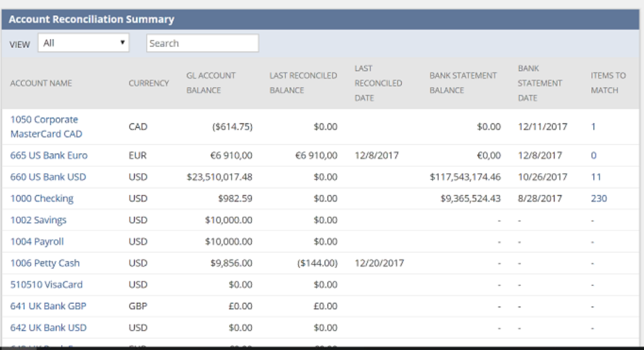Select the LAST RECONCILED DATE column header
Image resolution: width=644 pixels, height=350 pixels.
click(x=378, y=83)
